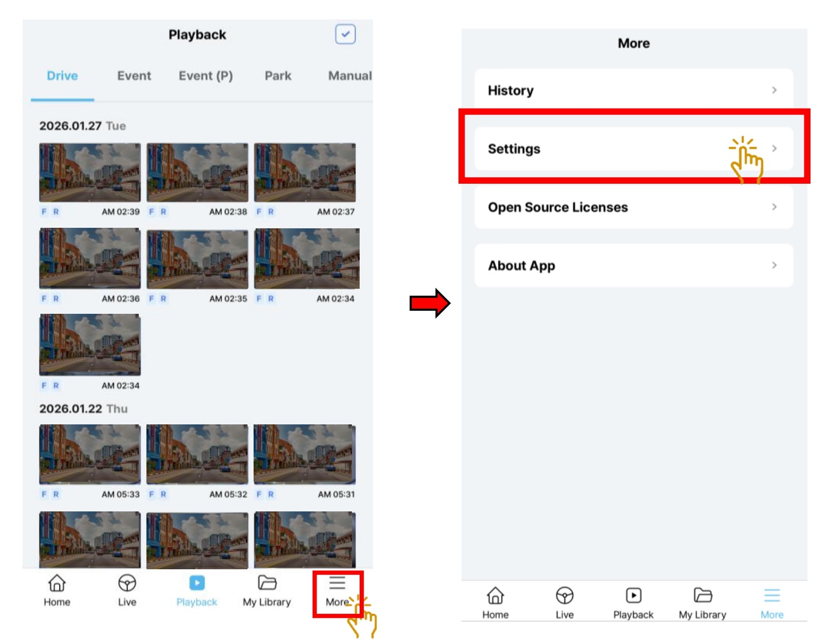Open the Settings row
Viewport: 832px width, 644px height.
pos(633,148)
